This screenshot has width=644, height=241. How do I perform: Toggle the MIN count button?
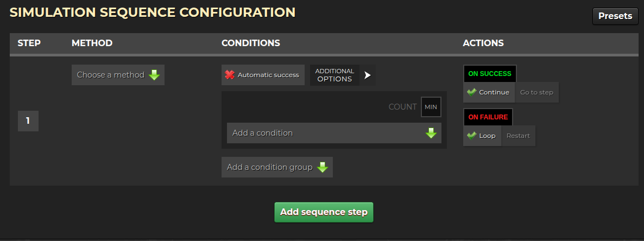point(431,107)
